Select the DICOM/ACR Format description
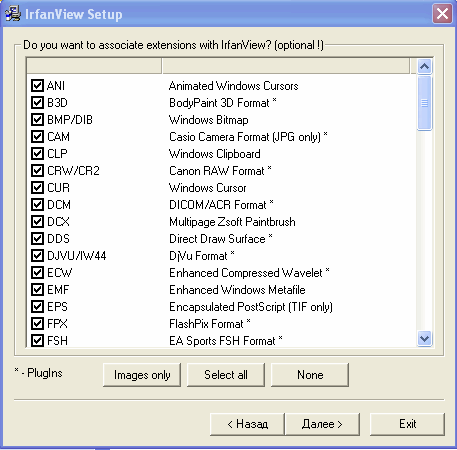 (x=221, y=205)
